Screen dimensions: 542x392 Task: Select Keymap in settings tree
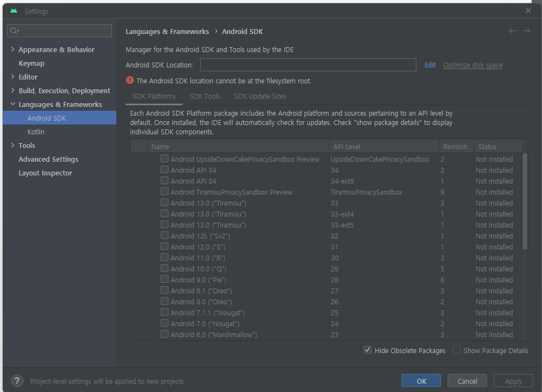(31, 63)
